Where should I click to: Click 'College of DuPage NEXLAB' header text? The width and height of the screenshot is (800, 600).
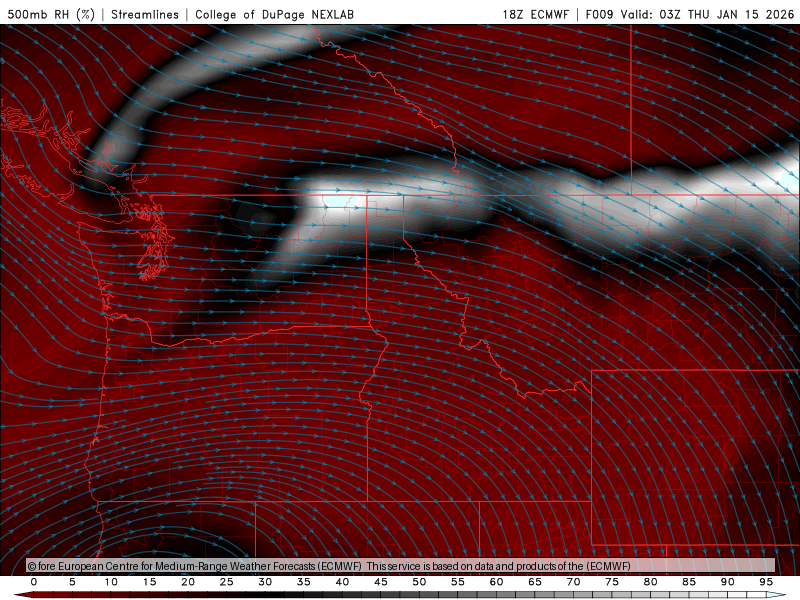pyautogui.click(x=274, y=14)
